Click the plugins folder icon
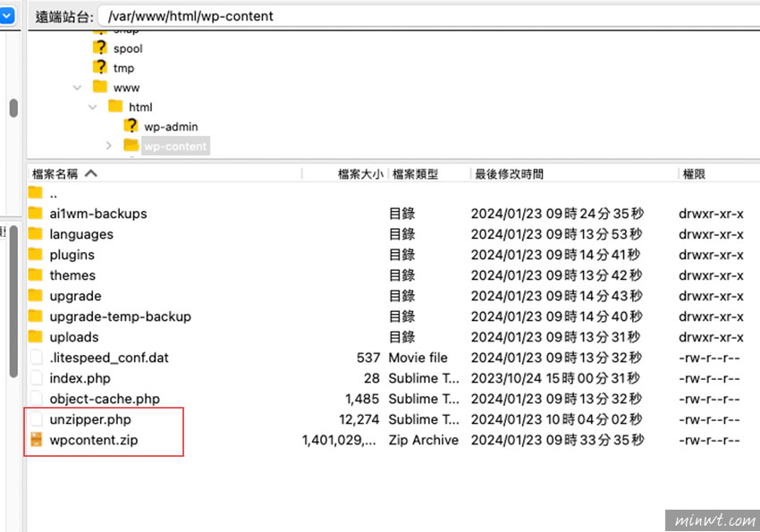Image resolution: width=760 pixels, height=532 pixels. point(36,255)
